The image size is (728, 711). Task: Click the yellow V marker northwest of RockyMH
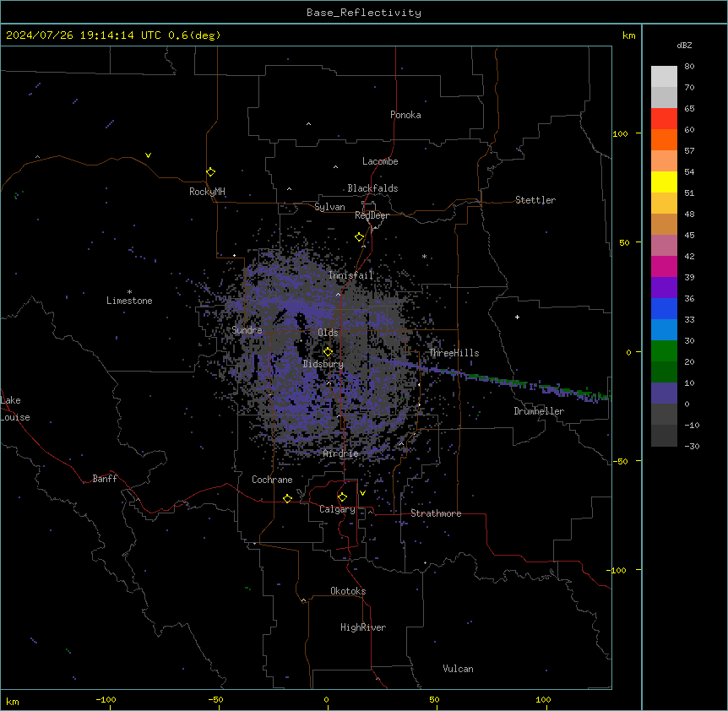click(148, 155)
